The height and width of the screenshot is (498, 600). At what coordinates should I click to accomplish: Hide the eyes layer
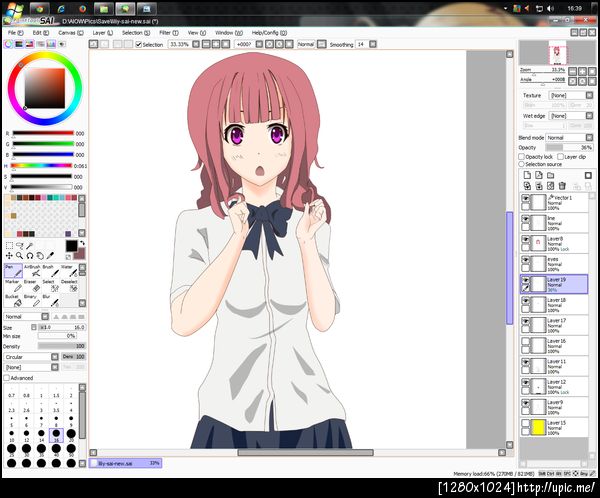pos(526,260)
